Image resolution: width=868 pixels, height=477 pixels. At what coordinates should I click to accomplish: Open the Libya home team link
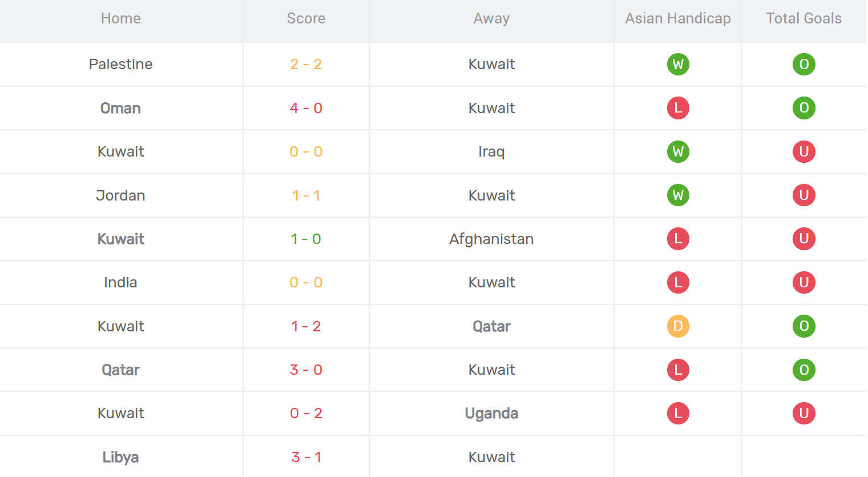(x=120, y=457)
